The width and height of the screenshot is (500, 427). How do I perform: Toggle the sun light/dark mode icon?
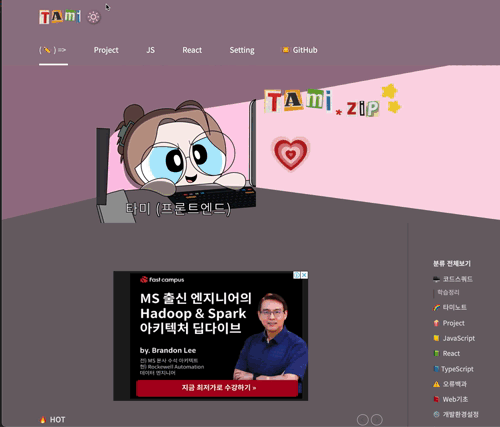94,17
